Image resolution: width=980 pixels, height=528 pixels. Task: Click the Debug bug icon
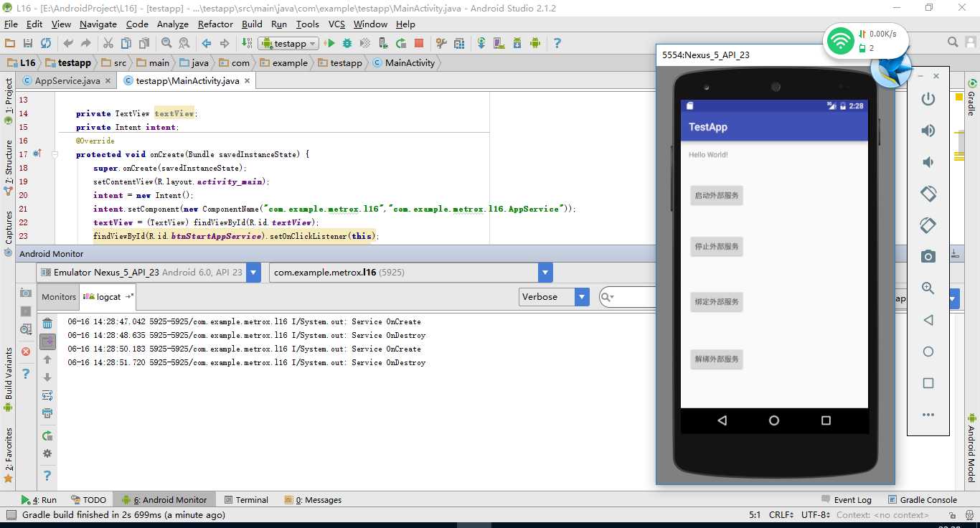point(347,43)
